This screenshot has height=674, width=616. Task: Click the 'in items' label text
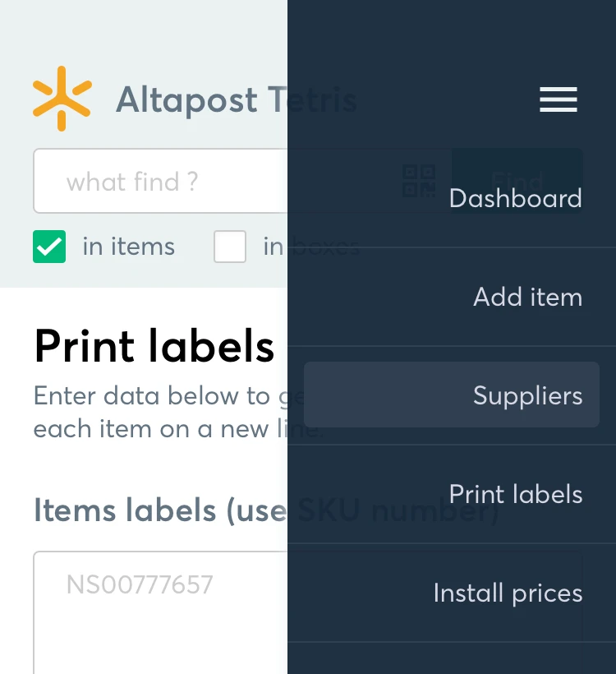(x=128, y=247)
